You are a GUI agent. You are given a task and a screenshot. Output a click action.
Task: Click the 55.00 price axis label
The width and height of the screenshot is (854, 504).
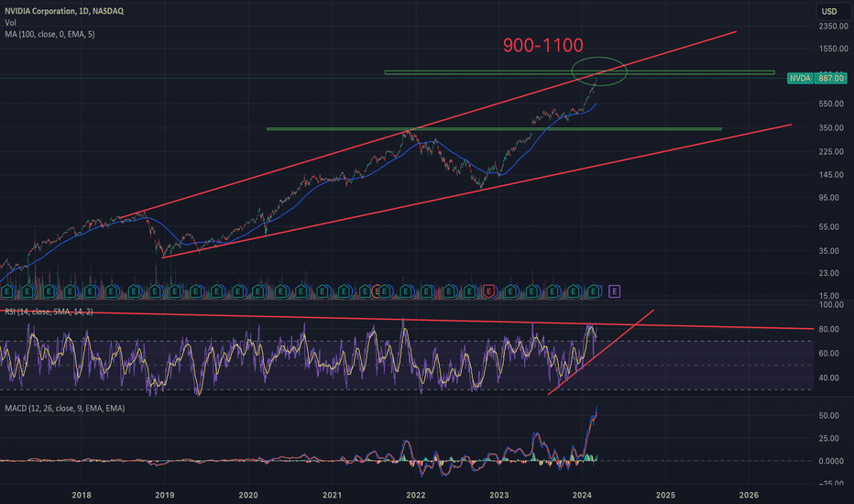[x=829, y=226]
